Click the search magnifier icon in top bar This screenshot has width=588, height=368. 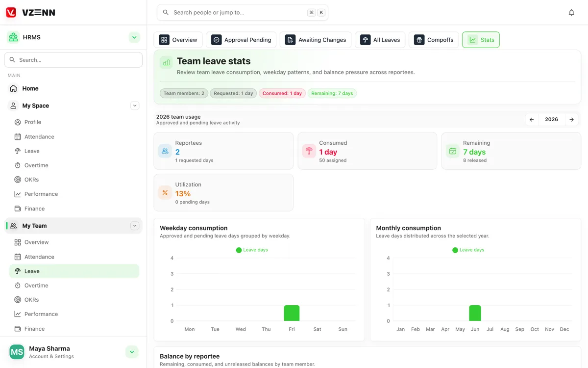click(x=166, y=13)
